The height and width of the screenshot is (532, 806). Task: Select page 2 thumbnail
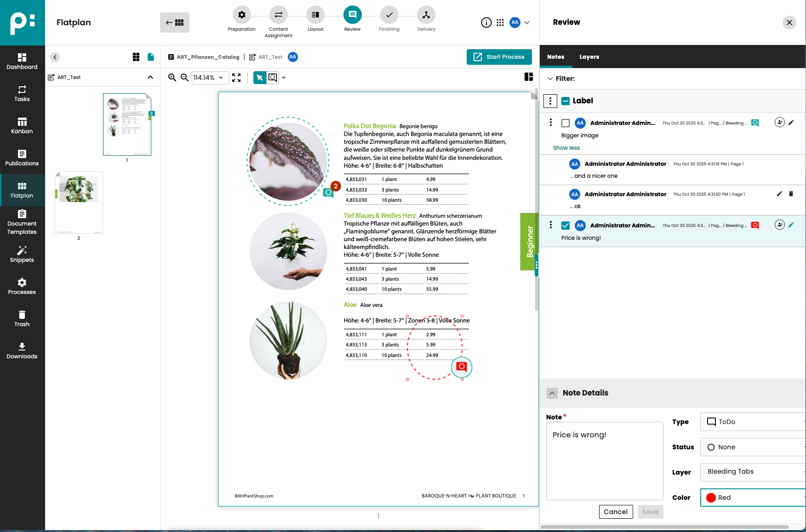(x=79, y=203)
